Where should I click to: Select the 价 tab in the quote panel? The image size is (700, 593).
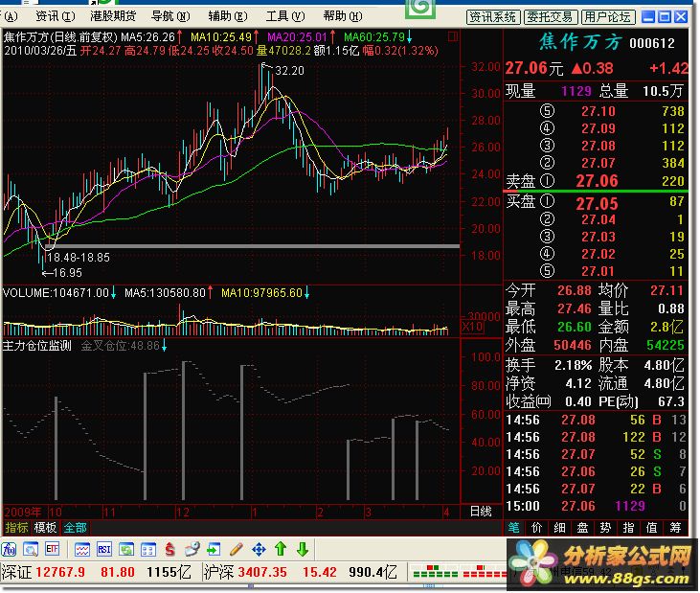coord(536,528)
